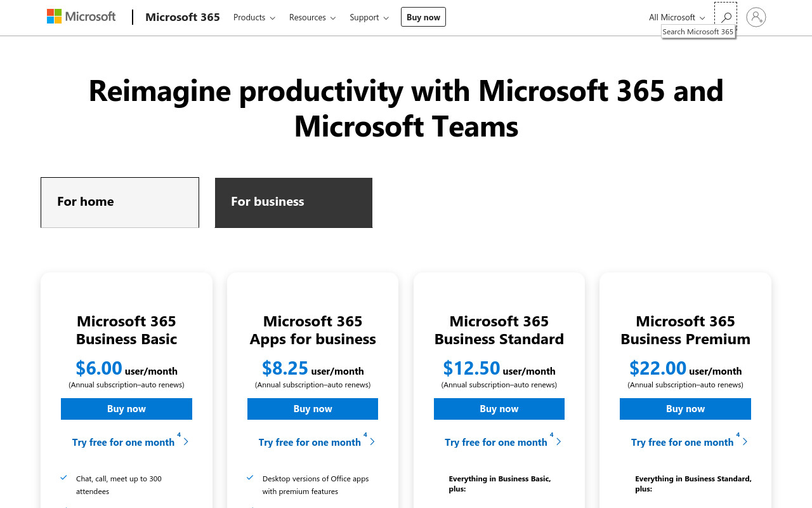812x508 pixels.
Task: Click the header Buy now button
Action: 423,17
